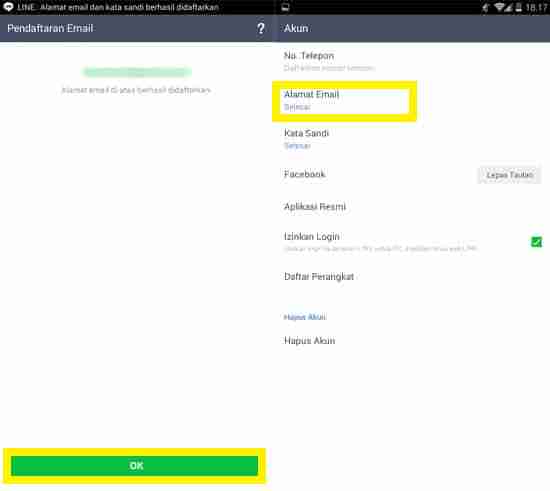Screen dimensions: 550x491
Task: Tap the screenshot notification icon in status bar
Action: coord(286,7)
